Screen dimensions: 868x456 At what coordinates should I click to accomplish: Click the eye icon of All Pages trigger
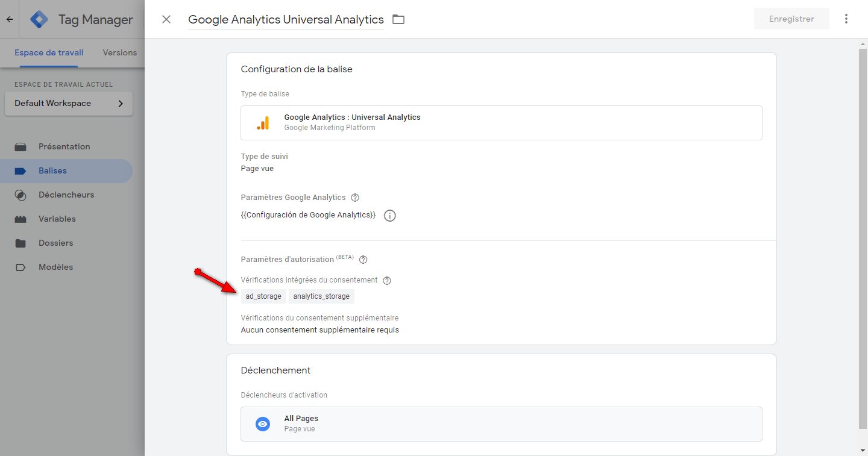pos(263,424)
